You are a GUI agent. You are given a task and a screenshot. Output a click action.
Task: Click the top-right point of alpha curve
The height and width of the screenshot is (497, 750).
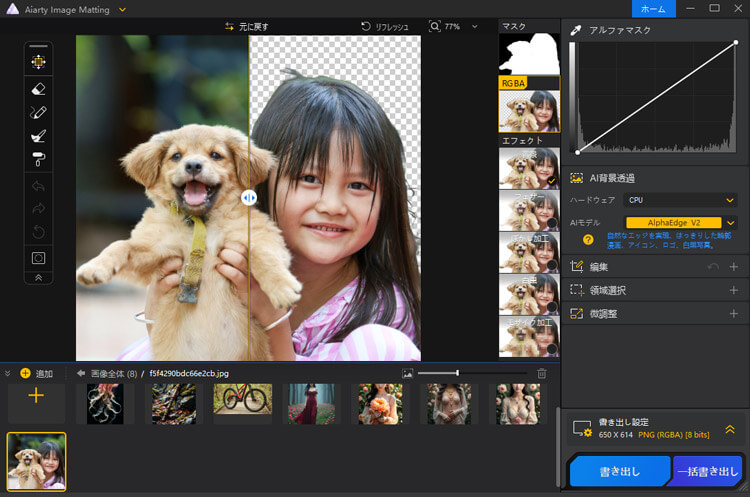tap(736, 43)
